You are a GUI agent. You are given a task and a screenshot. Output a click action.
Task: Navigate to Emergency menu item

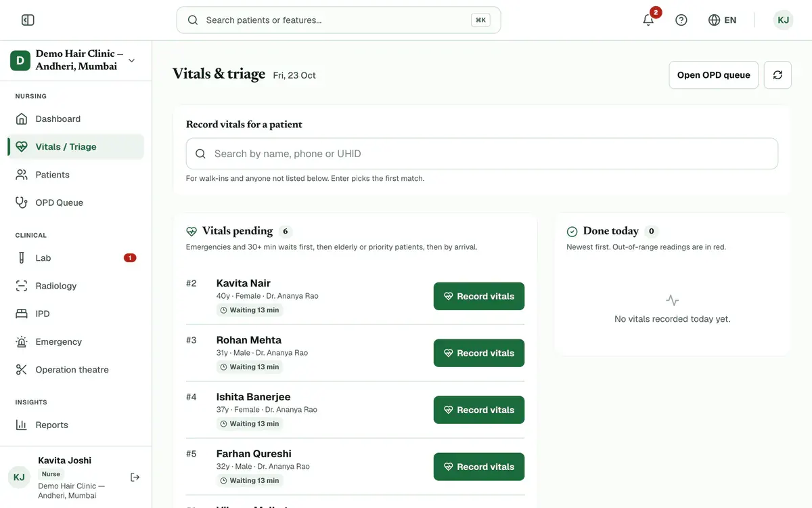[76, 342]
